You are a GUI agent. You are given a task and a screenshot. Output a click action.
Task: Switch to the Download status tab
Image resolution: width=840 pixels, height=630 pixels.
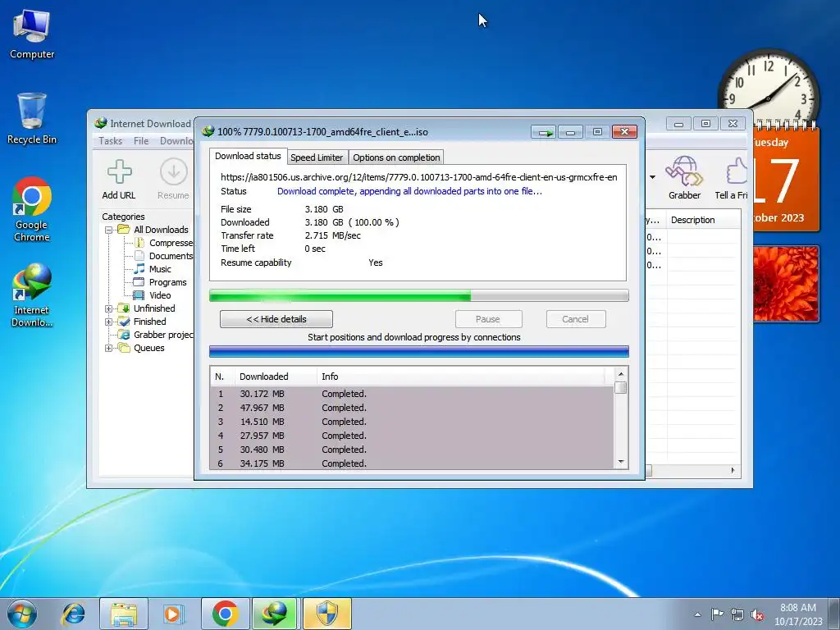coord(248,157)
